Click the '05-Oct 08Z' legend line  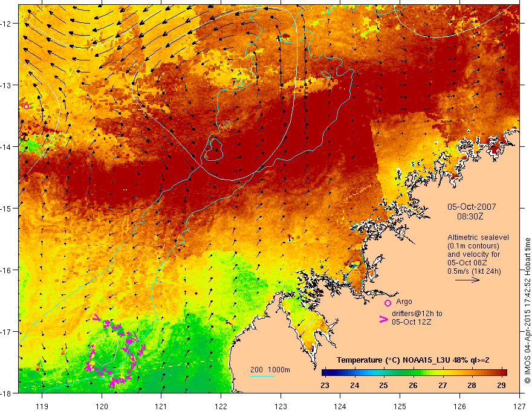tap(467, 263)
